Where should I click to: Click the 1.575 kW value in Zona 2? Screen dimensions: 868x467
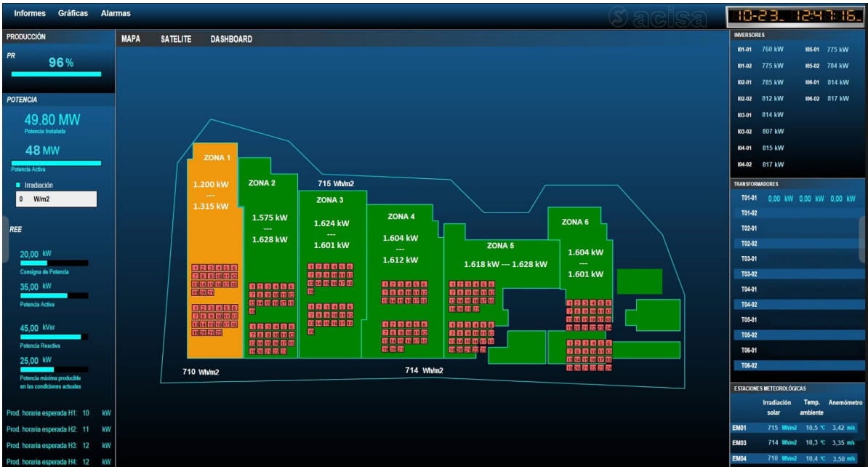click(270, 217)
